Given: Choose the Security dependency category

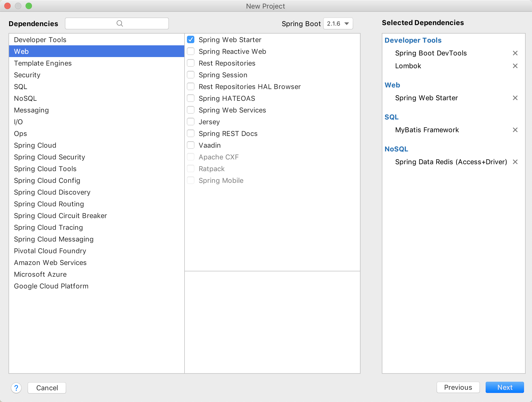Looking at the screenshot, I should pos(27,75).
